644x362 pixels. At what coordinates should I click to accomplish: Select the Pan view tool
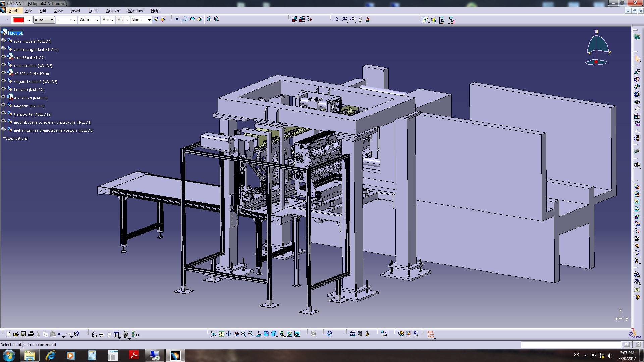tap(229, 334)
